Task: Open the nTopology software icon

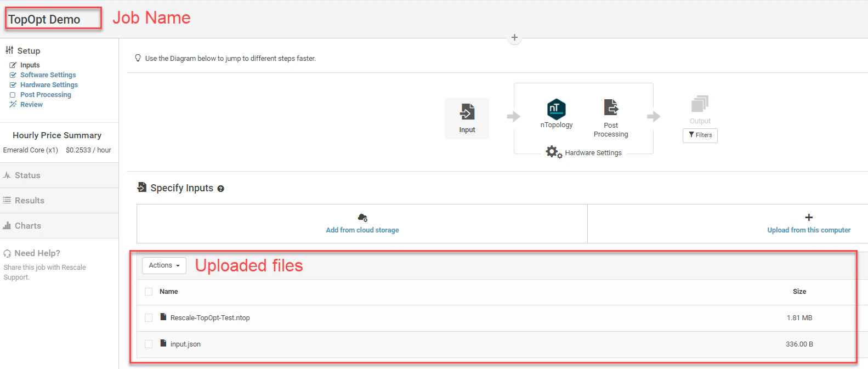Action: coord(557,109)
